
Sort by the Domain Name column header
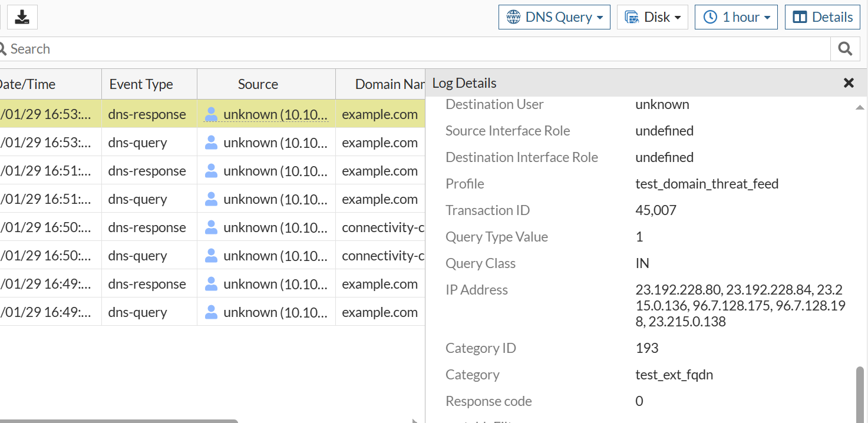coord(381,84)
